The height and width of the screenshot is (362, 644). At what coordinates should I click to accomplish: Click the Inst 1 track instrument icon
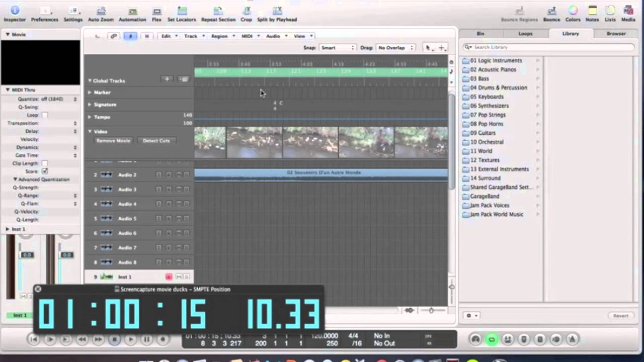click(x=106, y=277)
